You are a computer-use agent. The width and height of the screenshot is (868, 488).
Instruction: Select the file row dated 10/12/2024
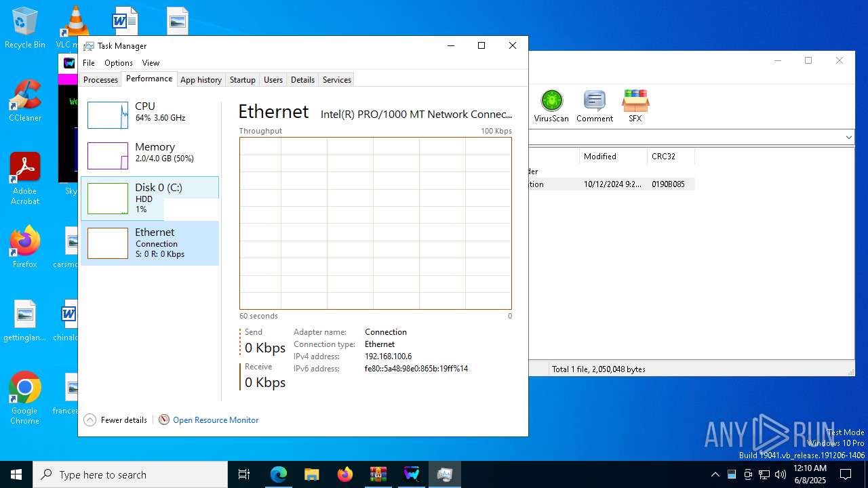612,184
